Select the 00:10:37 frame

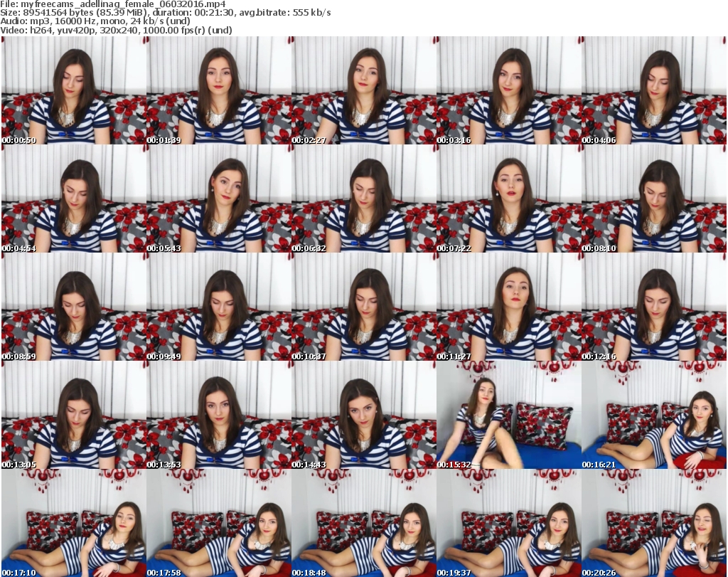tap(363, 307)
